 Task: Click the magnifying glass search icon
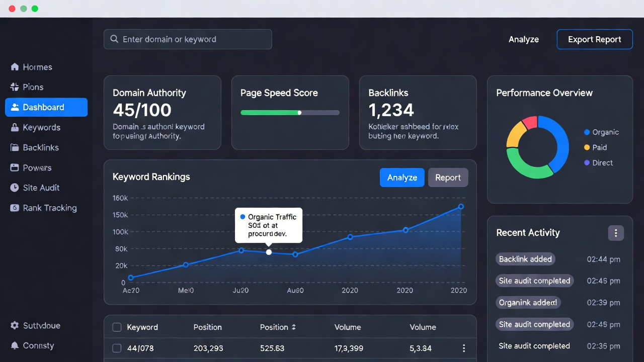click(114, 39)
